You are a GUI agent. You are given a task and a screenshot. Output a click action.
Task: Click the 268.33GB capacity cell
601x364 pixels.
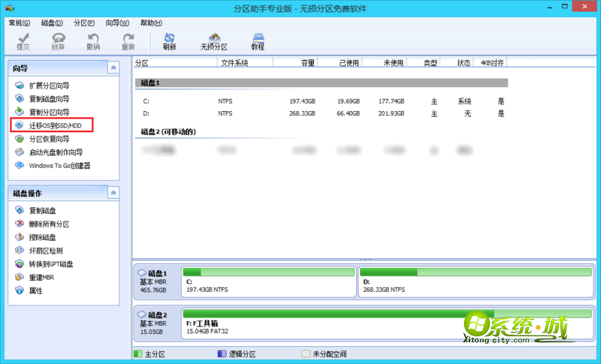coord(302,113)
